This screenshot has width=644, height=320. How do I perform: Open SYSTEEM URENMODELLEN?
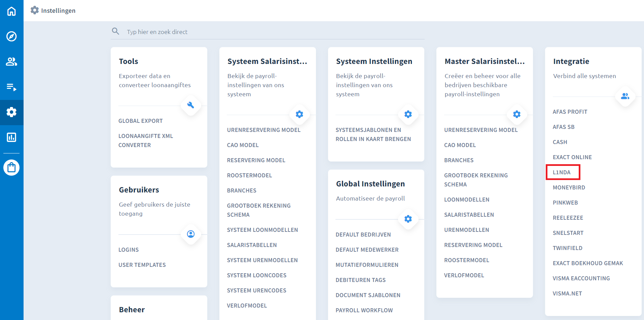[262, 260]
